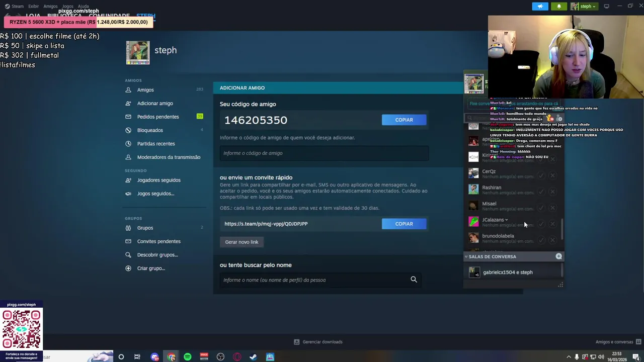Click the taskbar clock showing 22:53

tap(617, 357)
